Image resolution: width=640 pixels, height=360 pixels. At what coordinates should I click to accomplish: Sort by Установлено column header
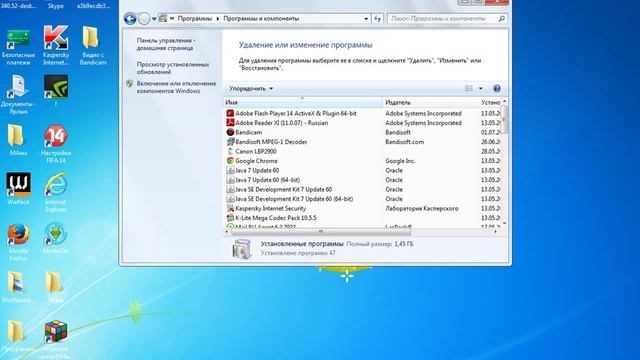[490, 102]
